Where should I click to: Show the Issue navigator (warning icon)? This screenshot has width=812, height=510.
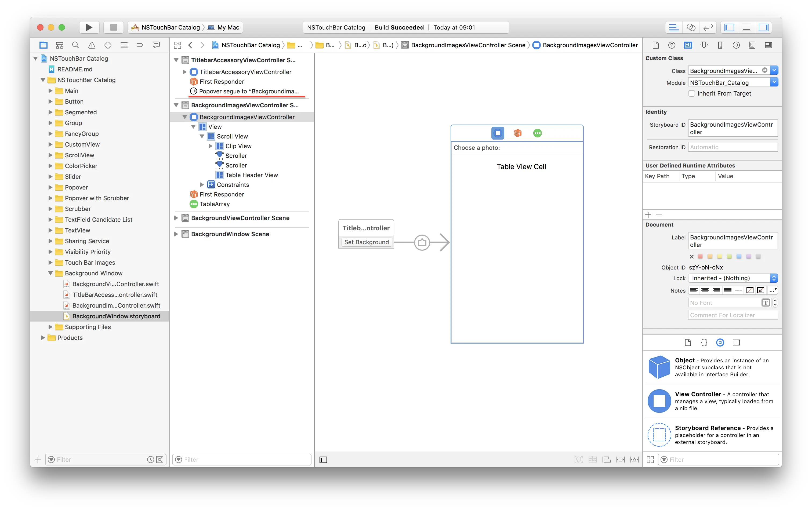(92, 45)
